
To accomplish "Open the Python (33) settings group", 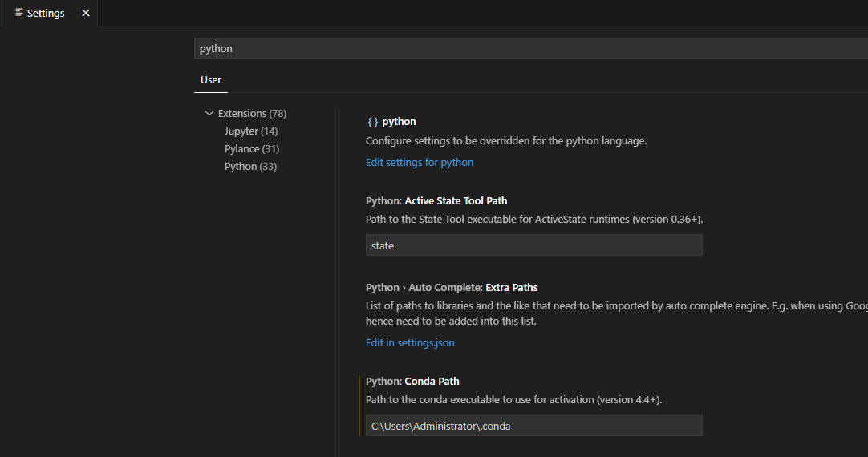I will click(250, 167).
